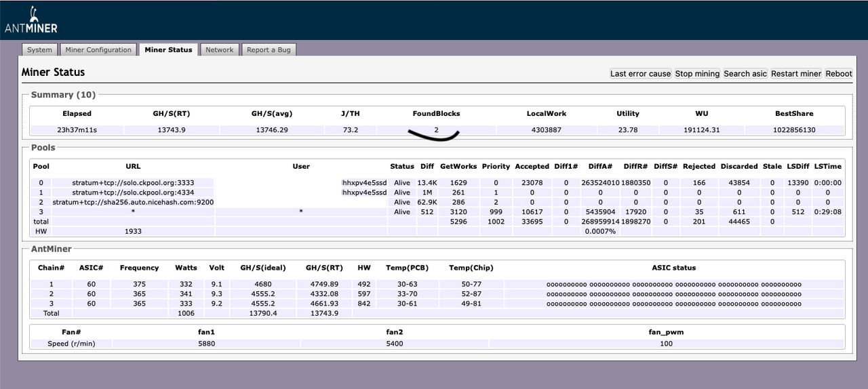Click the Temp(Chip) value 50-77
Viewport: 868px width, 389px height.
pos(471,285)
